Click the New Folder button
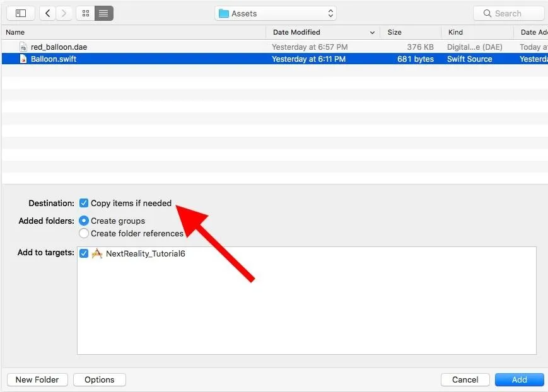 37,379
